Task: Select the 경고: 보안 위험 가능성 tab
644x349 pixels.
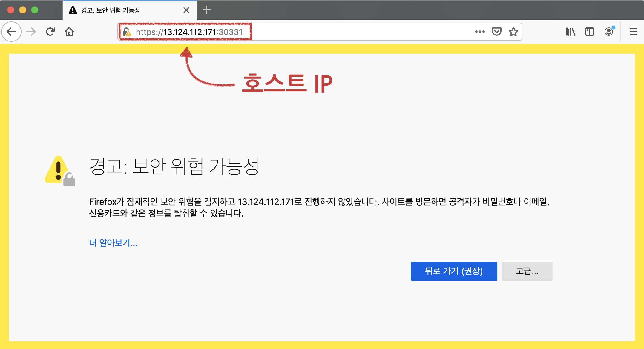Action: pos(119,10)
